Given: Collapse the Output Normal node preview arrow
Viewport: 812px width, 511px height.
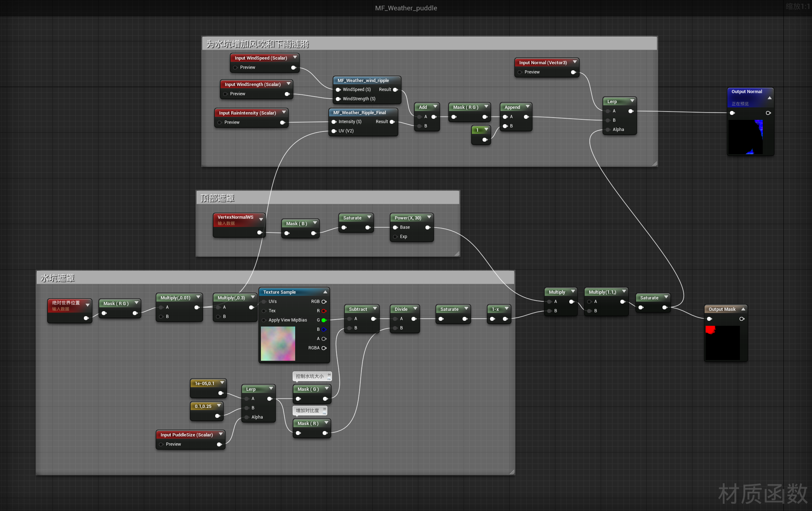Looking at the screenshot, I should (770, 98).
